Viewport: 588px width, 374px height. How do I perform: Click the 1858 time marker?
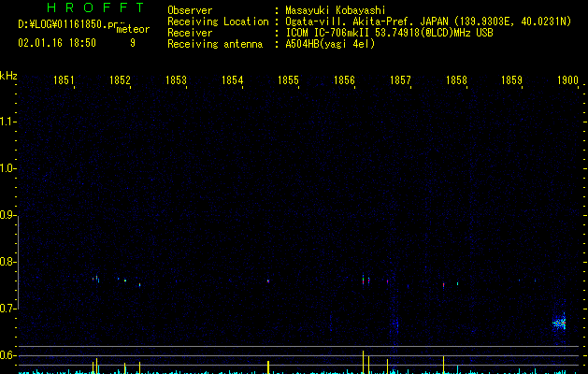click(456, 80)
